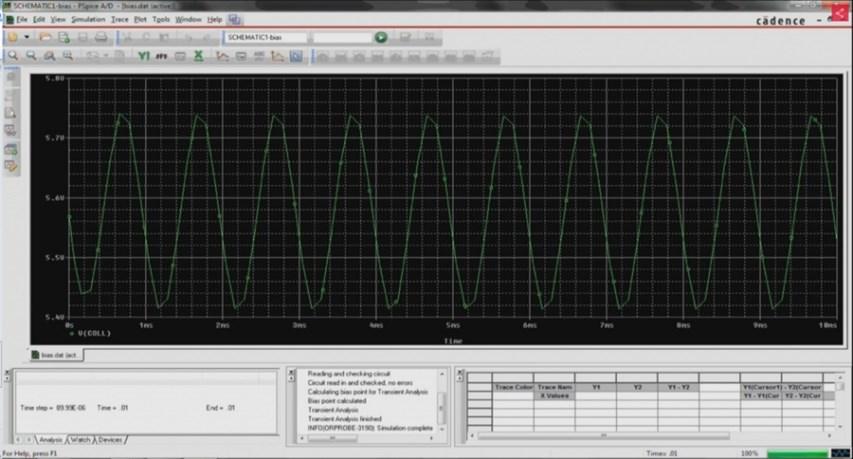Click the FFT Fourier toolbar icon
The height and width of the screenshot is (459, 853).
[x=162, y=55]
